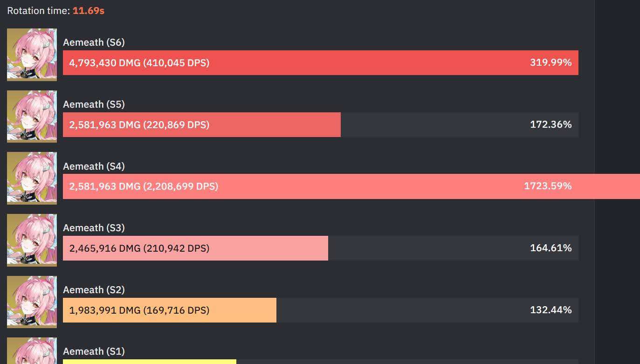Screen dimensions: 640x364
Task: Click the Aemeath (S4) character portrait
Action: click(x=32, y=178)
